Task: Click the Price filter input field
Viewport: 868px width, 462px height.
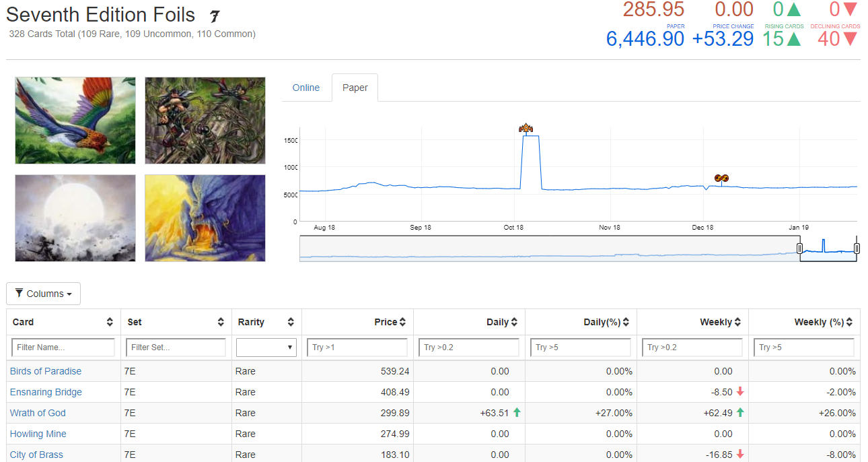Action: coord(357,348)
